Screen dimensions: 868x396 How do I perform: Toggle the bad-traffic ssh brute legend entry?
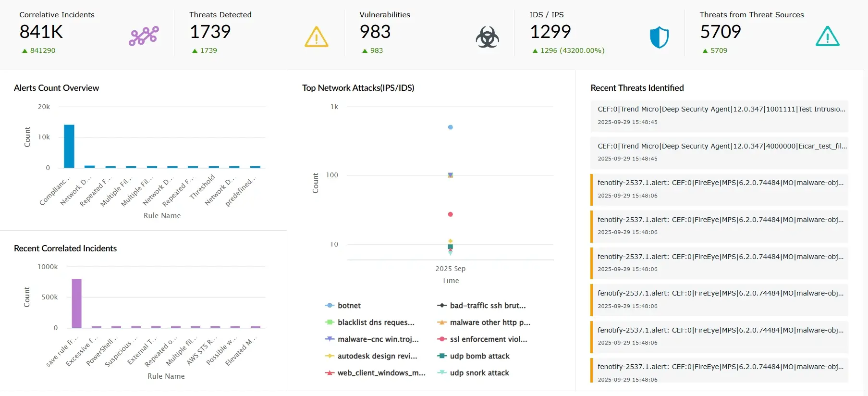(481, 306)
